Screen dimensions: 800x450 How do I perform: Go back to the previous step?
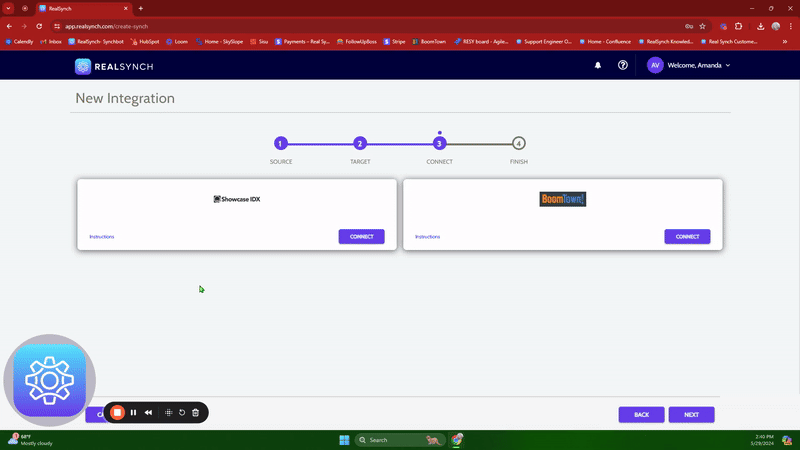641,415
